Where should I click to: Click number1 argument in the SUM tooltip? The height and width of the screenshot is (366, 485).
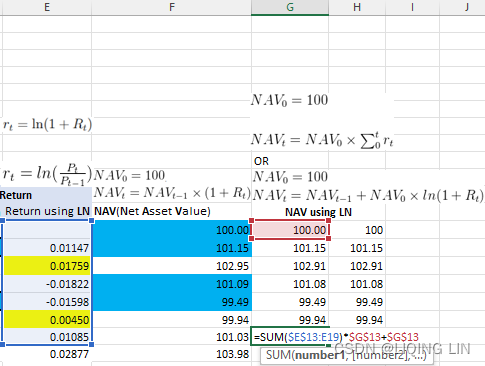click(320, 355)
